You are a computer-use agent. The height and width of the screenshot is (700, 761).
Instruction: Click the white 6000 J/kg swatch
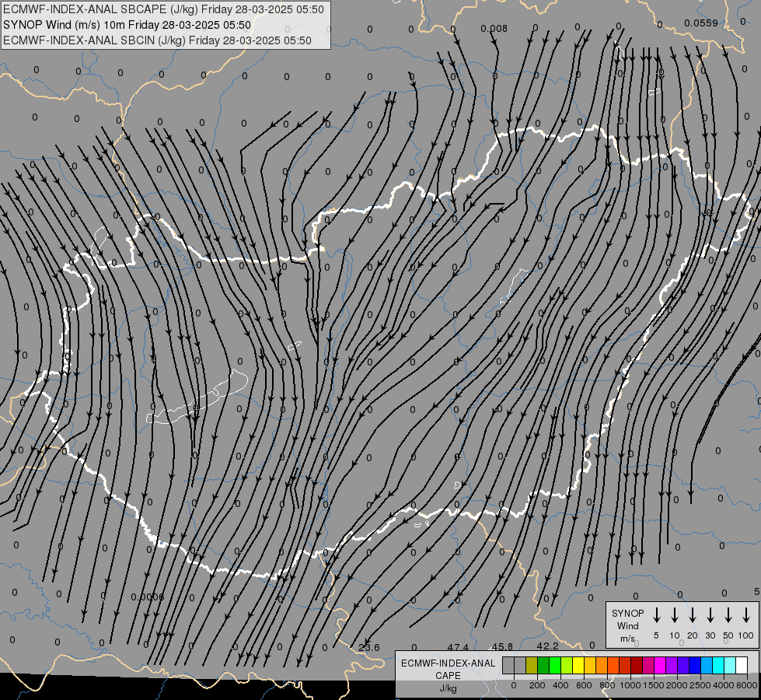point(742,665)
